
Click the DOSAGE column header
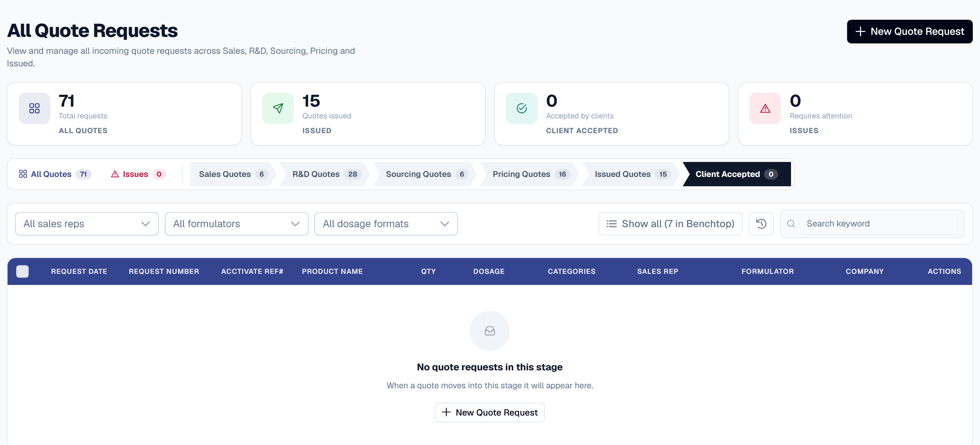point(489,271)
